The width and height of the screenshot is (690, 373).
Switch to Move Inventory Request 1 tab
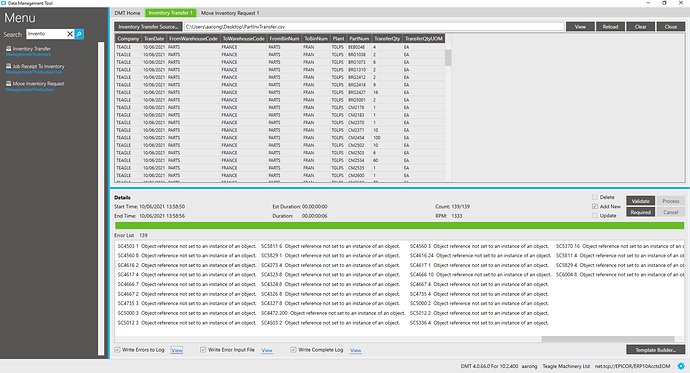pos(230,13)
